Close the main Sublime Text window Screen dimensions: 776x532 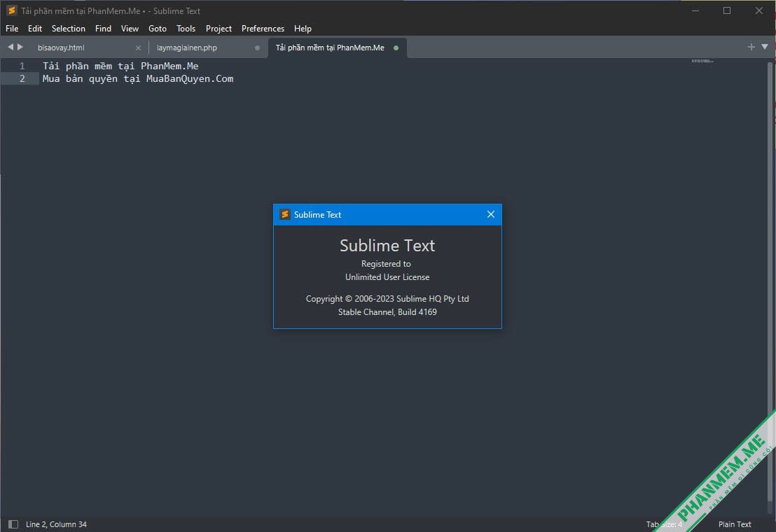[758, 10]
